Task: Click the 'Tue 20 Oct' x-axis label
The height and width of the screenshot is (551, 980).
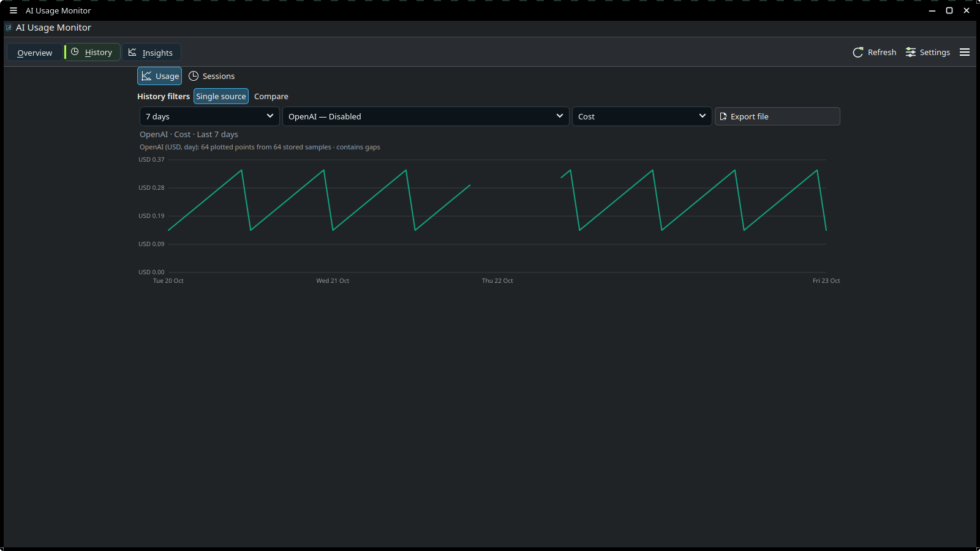Action: pyautogui.click(x=168, y=281)
